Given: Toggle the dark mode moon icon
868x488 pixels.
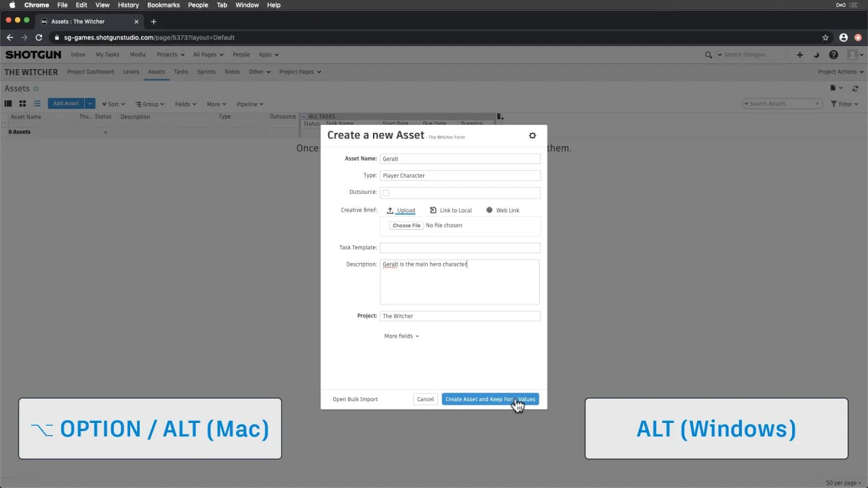Looking at the screenshot, I should click(x=816, y=55).
